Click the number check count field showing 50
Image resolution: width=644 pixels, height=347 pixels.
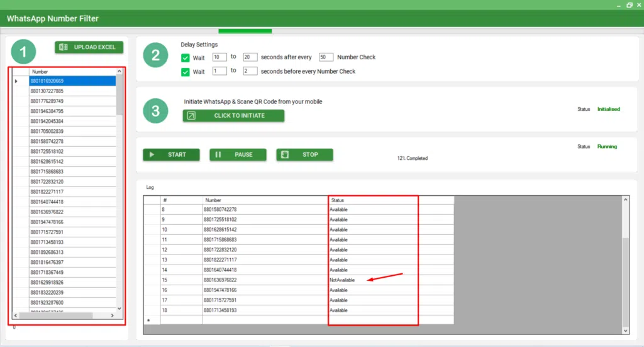point(326,57)
